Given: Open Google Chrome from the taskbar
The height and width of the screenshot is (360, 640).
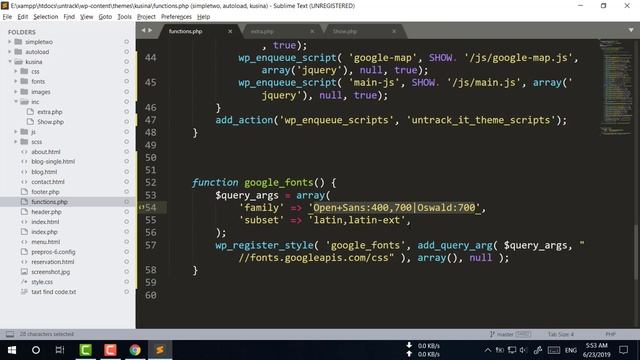Looking at the screenshot, I should [x=135, y=350].
